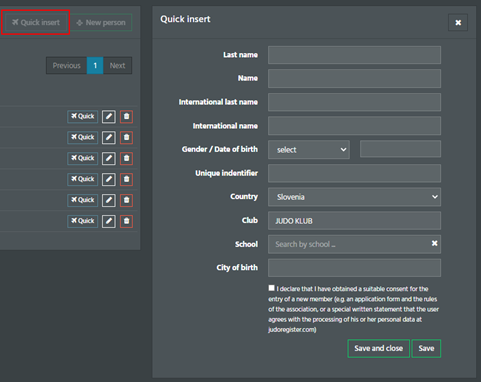Click the pencil icon in fifth row
The width and height of the screenshot is (481, 382).
pyautogui.click(x=109, y=200)
